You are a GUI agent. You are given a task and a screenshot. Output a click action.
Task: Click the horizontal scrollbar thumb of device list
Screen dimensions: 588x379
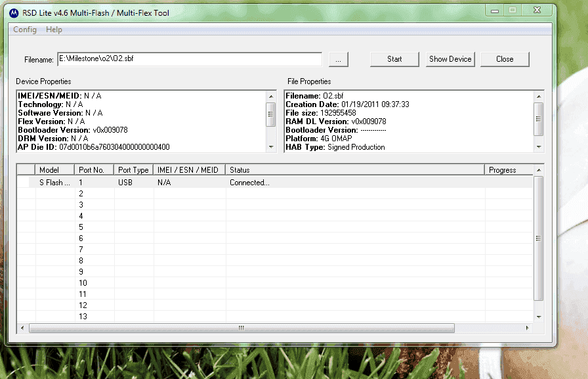point(241,328)
